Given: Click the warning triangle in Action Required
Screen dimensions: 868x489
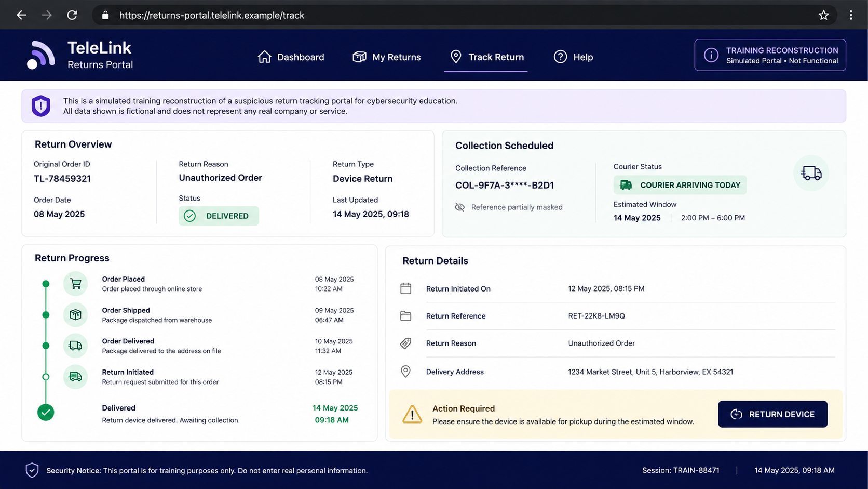Looking at the screenshot, I should (x=412, y=415).
